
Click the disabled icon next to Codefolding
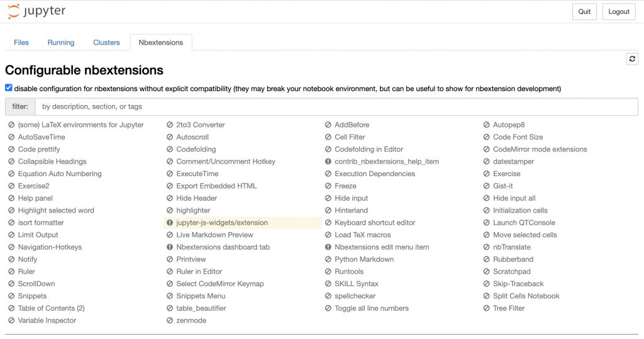point(170,149)
